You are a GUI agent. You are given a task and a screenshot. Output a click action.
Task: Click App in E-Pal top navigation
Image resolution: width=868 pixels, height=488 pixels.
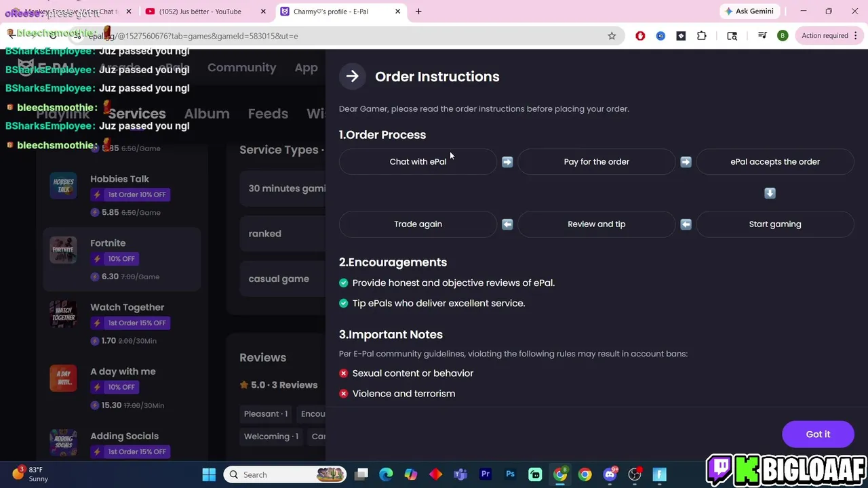click(x=306, y=68)
